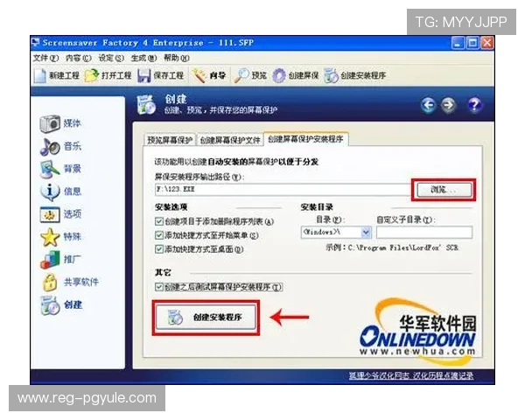This screenshot has height=420, width=525.
Task: Click the 浏览... browse button
Action: pyautogui.click(x=444, y=190)
